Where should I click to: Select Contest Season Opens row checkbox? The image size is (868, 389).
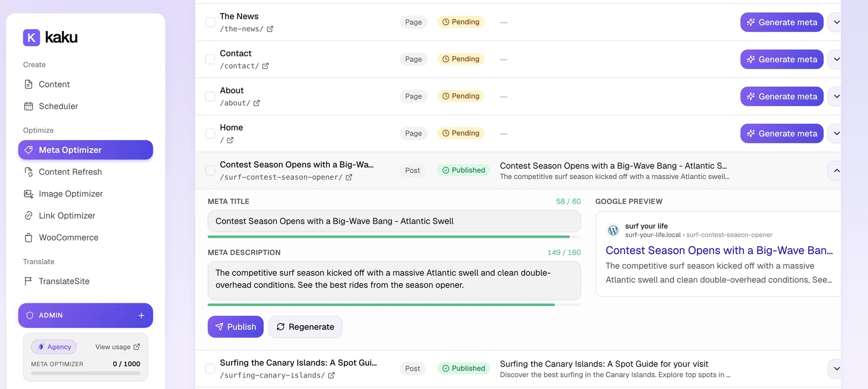click(x=210, y=170)
